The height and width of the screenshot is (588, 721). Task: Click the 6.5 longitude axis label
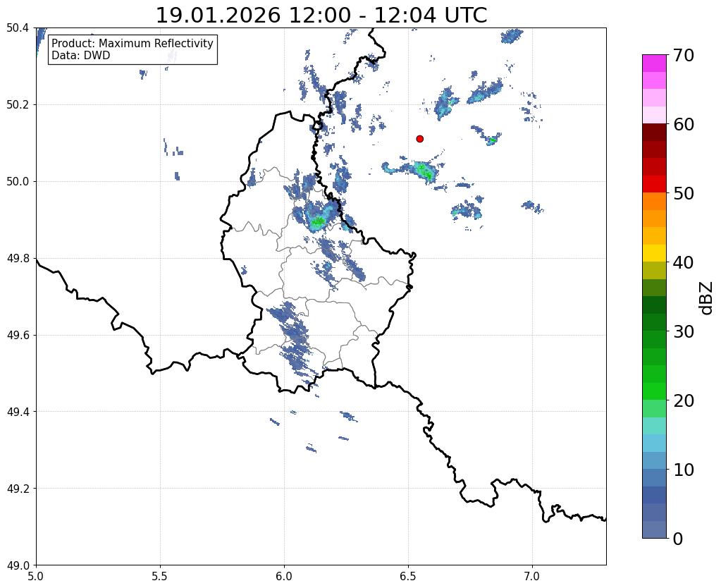(408, 576)
